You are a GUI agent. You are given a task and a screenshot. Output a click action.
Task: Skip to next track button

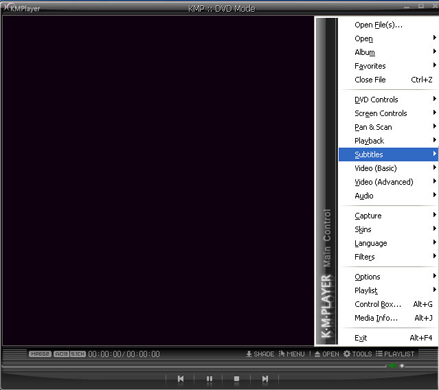tap(265, 379)
